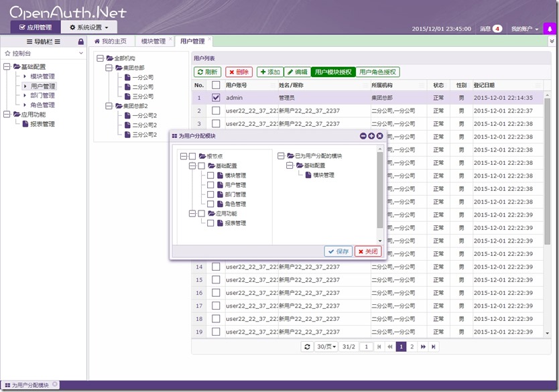Select the 用户管理 tab
Screen dimensions: 559x392
coord(192,42)
